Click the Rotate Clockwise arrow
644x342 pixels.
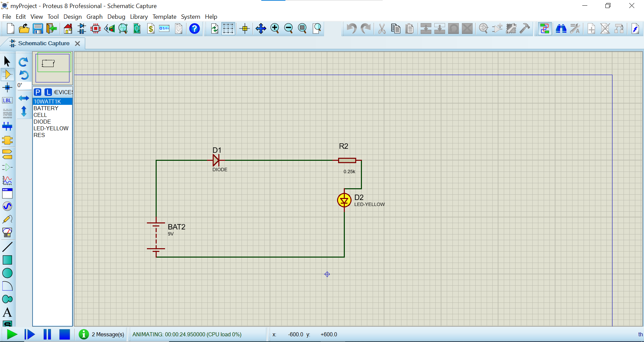click(x=23, y=62)
